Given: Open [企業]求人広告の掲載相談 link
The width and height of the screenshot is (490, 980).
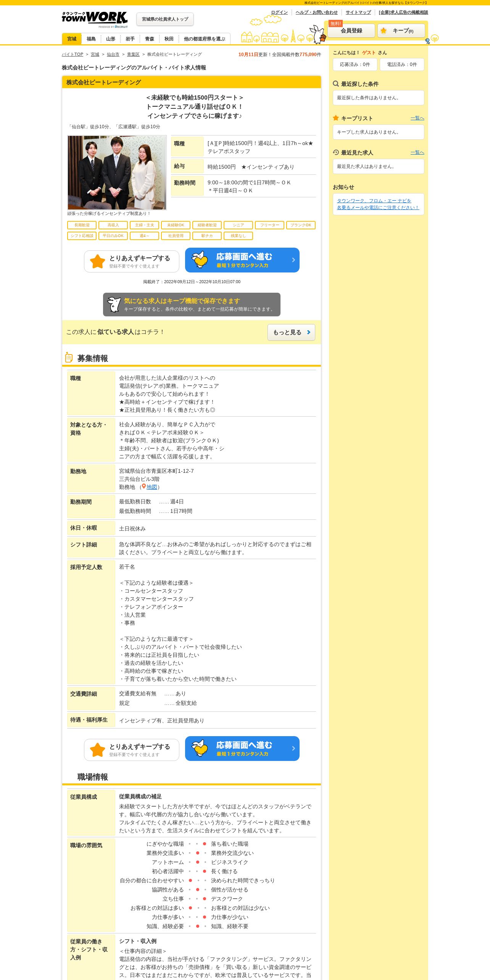Looking at the screenshot, I should [403, 12].
